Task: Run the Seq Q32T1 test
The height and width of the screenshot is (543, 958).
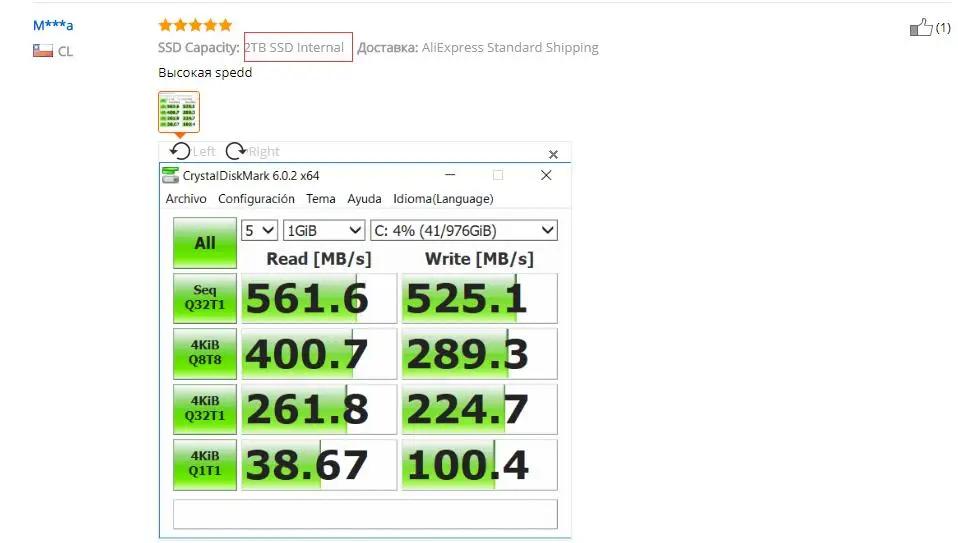Action: (x=205, y=298)
